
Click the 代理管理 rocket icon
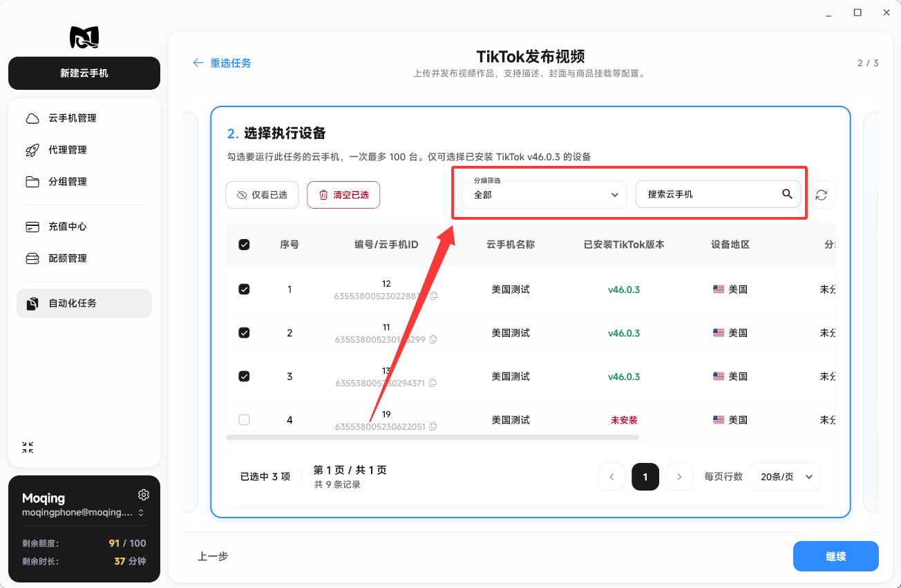pos(32,150)
